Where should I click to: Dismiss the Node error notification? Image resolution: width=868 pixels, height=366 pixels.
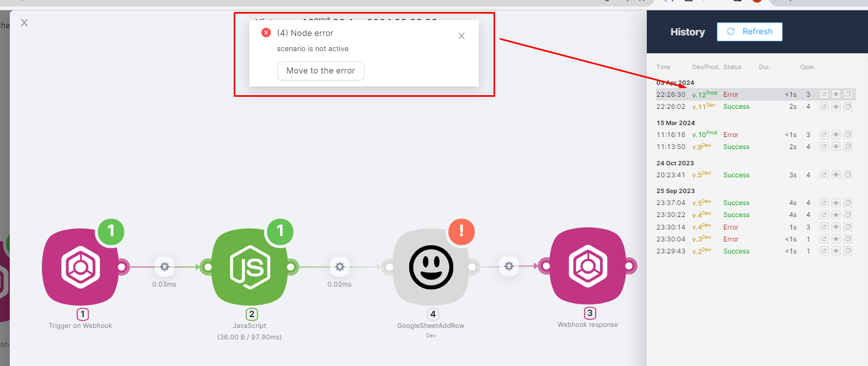point(461,36)
